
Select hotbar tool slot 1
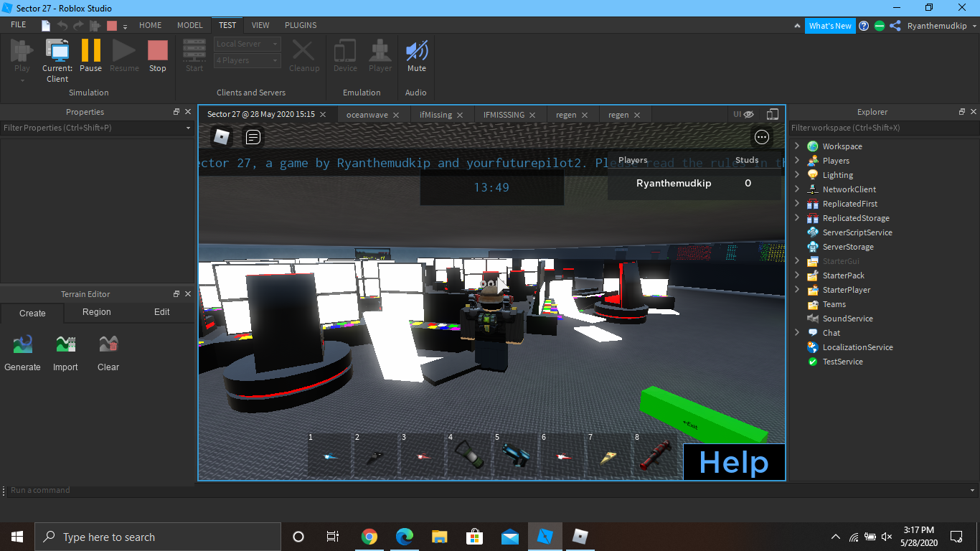[330, 455]
